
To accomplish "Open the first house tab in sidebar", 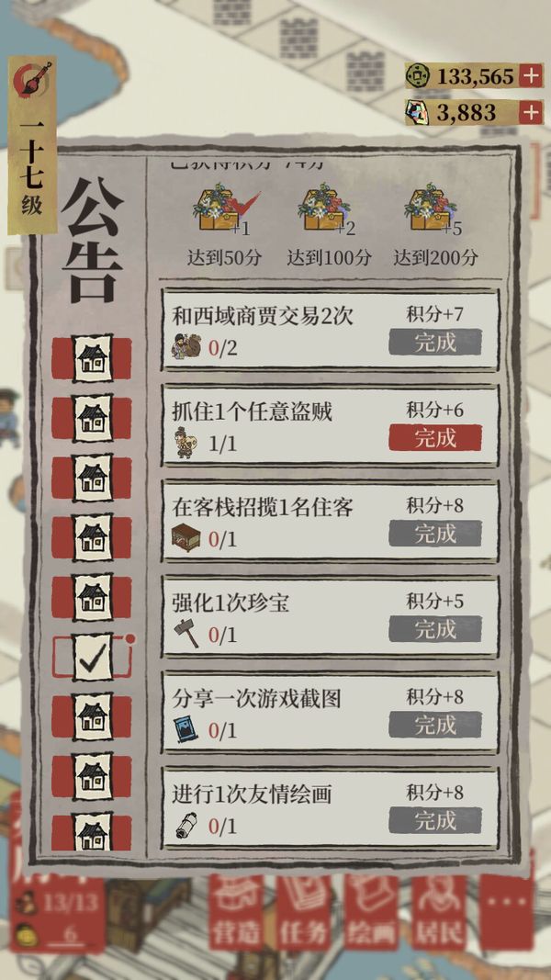I will click(x=92, y=358).
